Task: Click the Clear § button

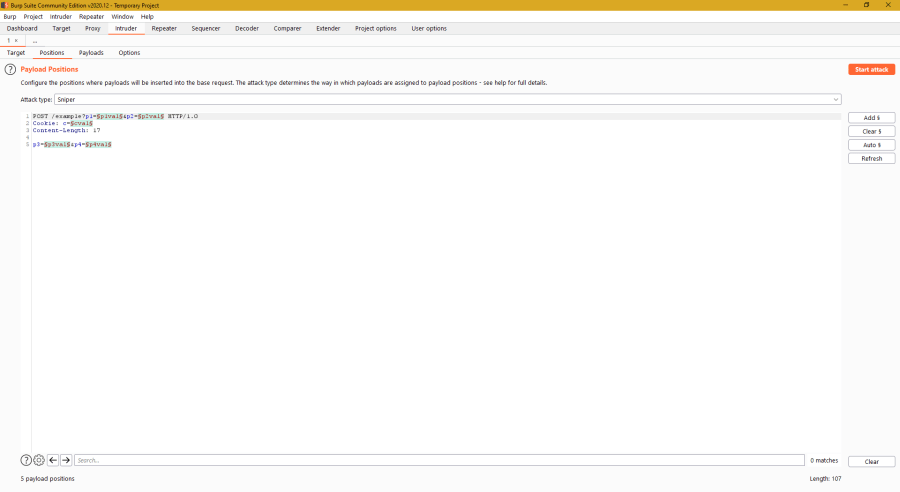Action: coord(871,131)
